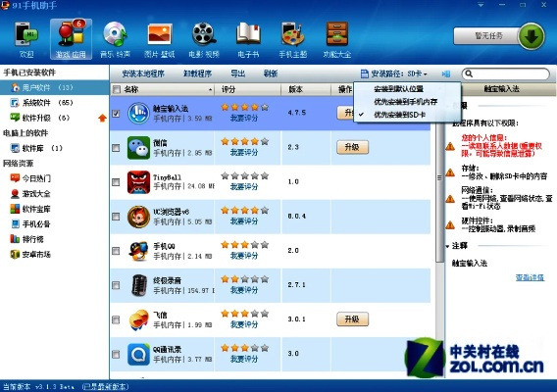The image size is (557, 392).
Task: Choose 优先安装到SD卡 from menu
Action: point(407,115)
